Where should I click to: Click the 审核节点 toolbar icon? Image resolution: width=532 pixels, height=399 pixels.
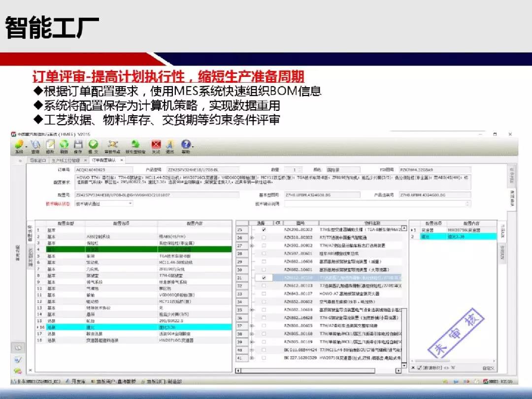(x=113, y=144)
